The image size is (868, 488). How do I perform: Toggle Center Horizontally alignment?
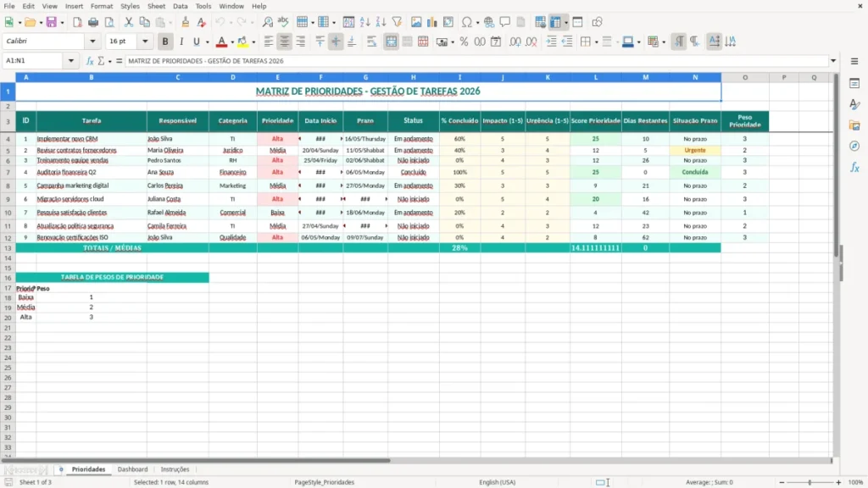(x=285, y=42)
